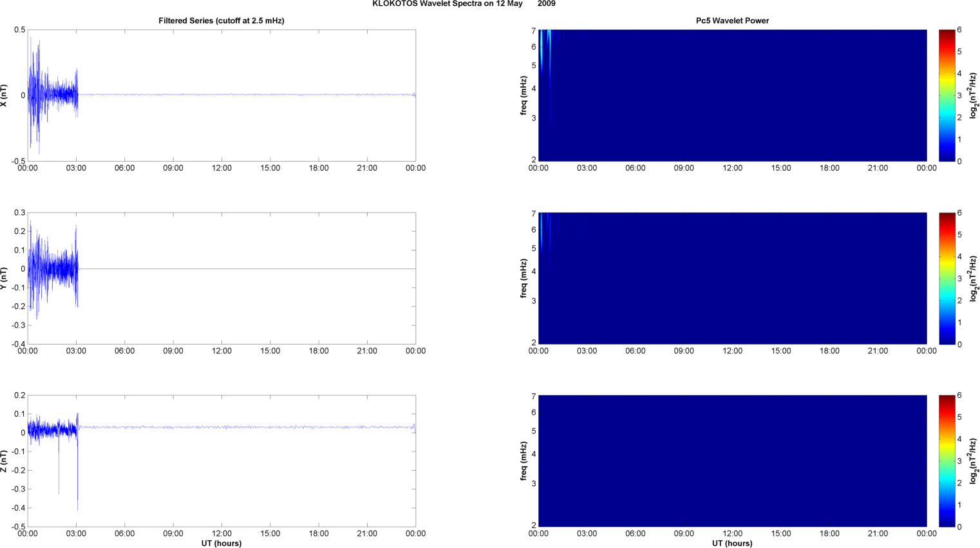This screenshot has width=980, height=548.
Task: Click 'freq (mHz)' label of the bottom wavelet plot
Action: (x=524, y=461)
